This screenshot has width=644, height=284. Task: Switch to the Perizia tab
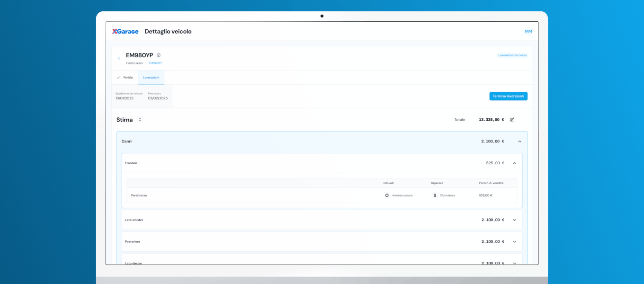125,77
